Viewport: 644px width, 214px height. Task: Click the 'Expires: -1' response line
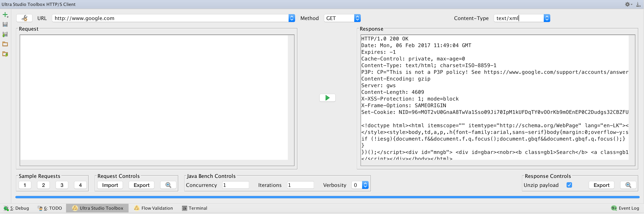point(378,52)
